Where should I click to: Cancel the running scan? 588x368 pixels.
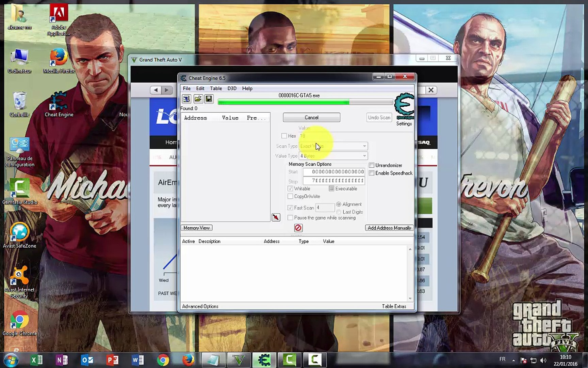(311, 118)
